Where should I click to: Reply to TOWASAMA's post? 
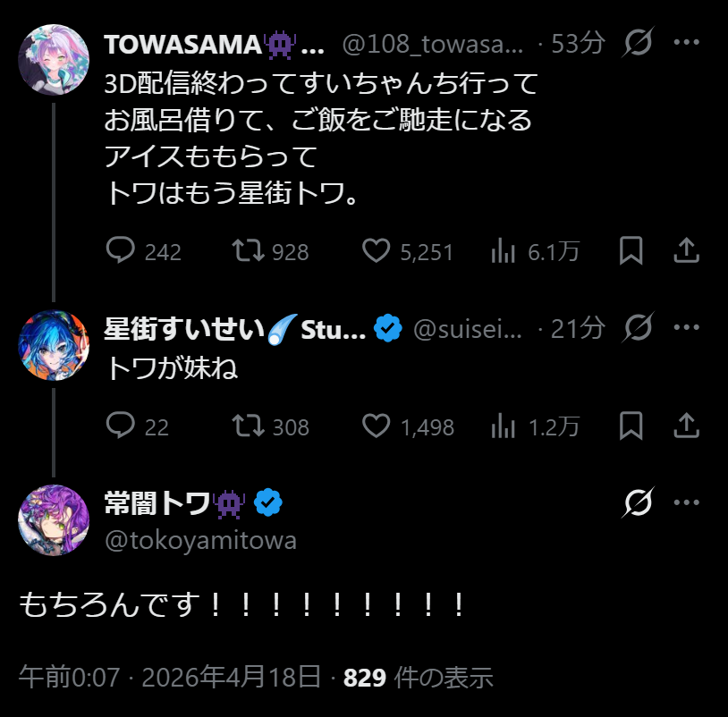(x=121, y=252)
